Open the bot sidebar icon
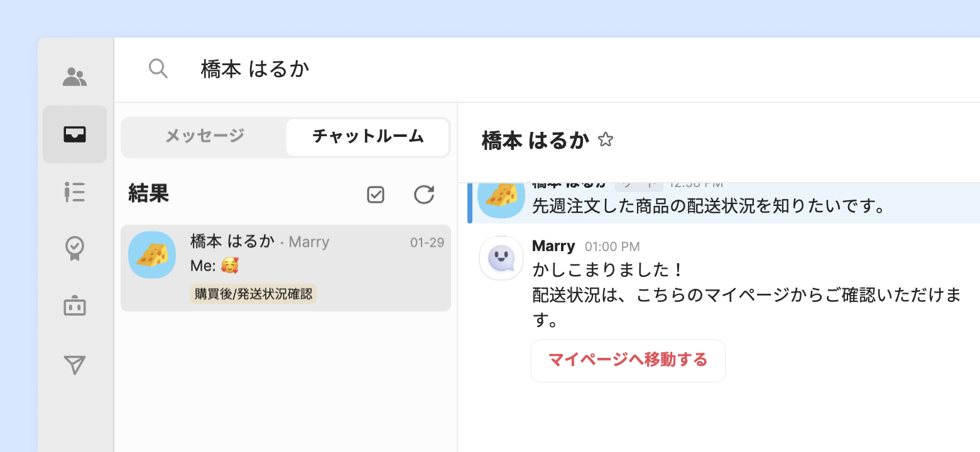Viewport: 980px width, 452px height. click(75, 306)
